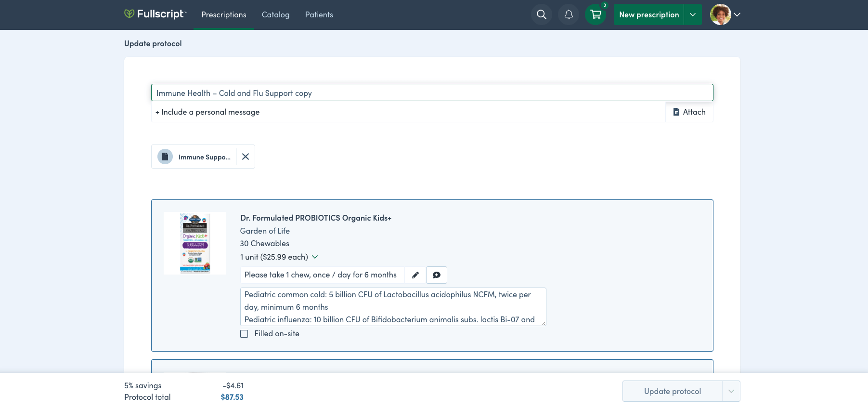The width and height of the screenshot is (868, 407).
Task: Open the Immune Suppo... attachment name
Action: 205,157
